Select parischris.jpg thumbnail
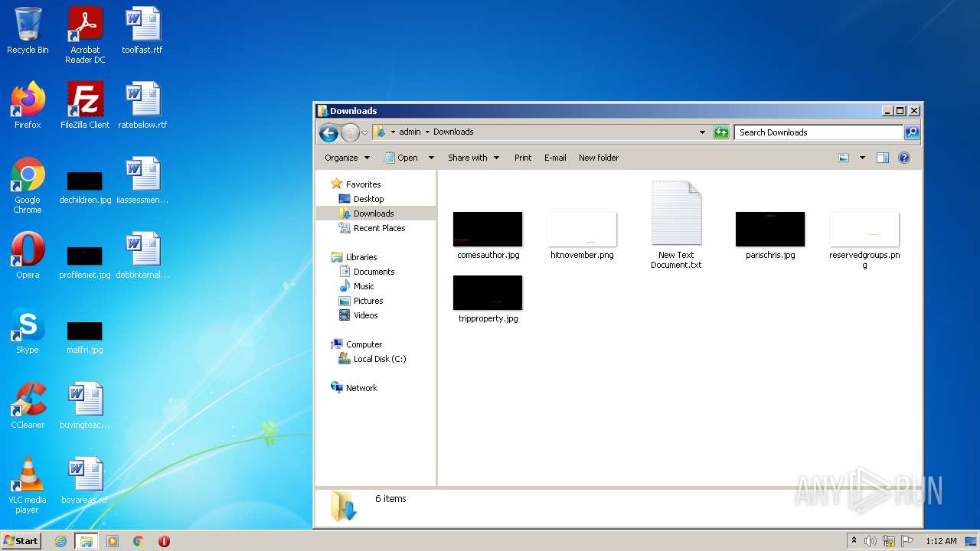This screenshot has width=980, height=551. point(770,235)
